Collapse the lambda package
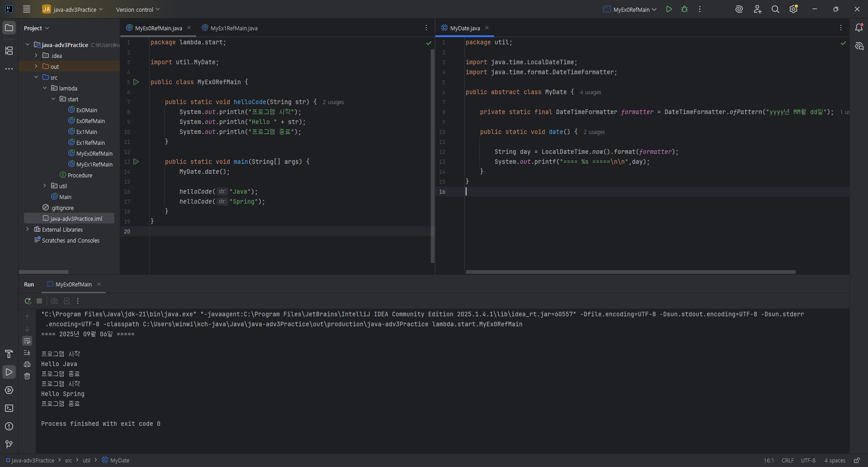The height and width of the screenshot is (467, 868). [45, 88]
